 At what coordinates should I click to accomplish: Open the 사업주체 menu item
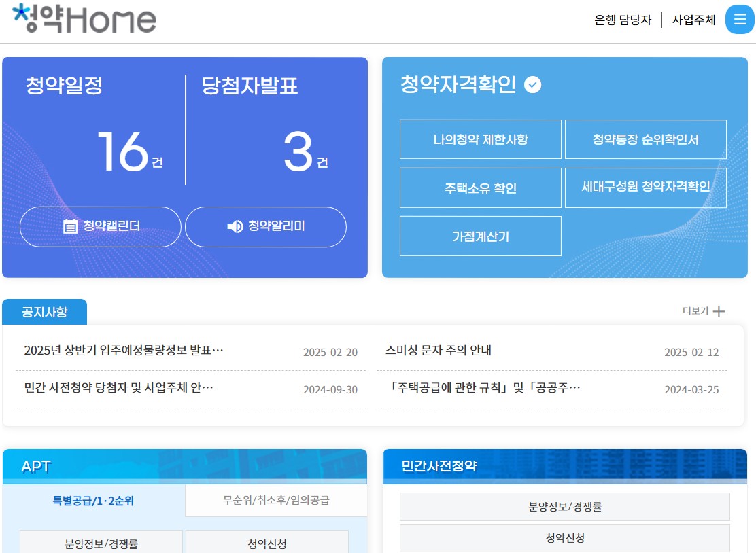(693, 20)
